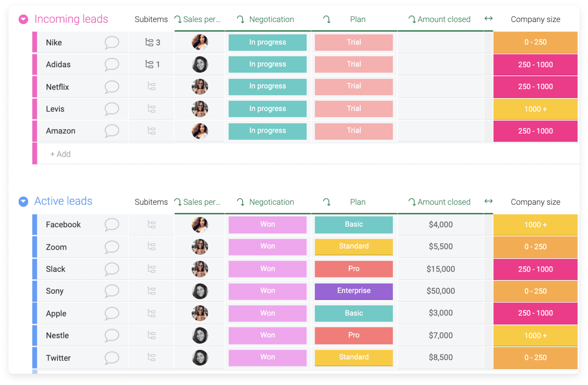Click the subitems icon for Twitter

(151, 357)
